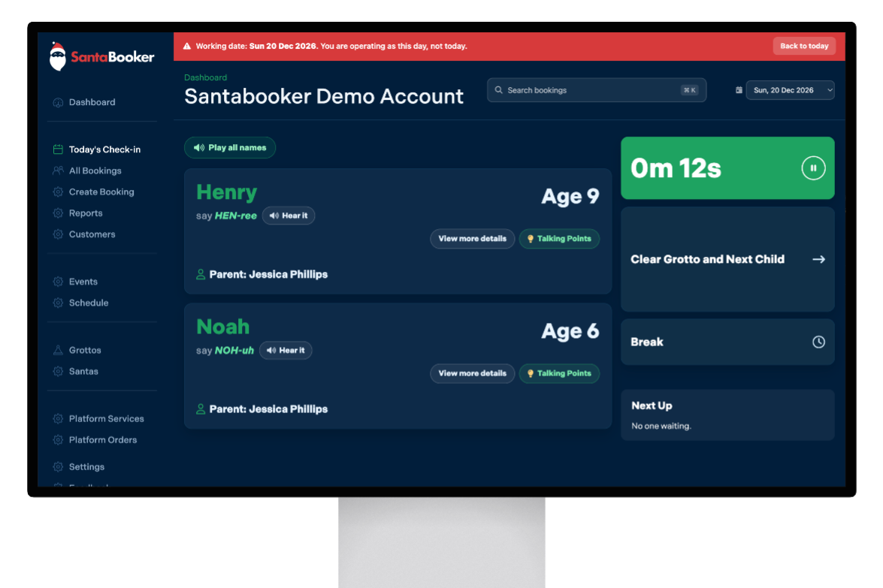Click the SantaBooker Santa logo icon

point(57,56)
